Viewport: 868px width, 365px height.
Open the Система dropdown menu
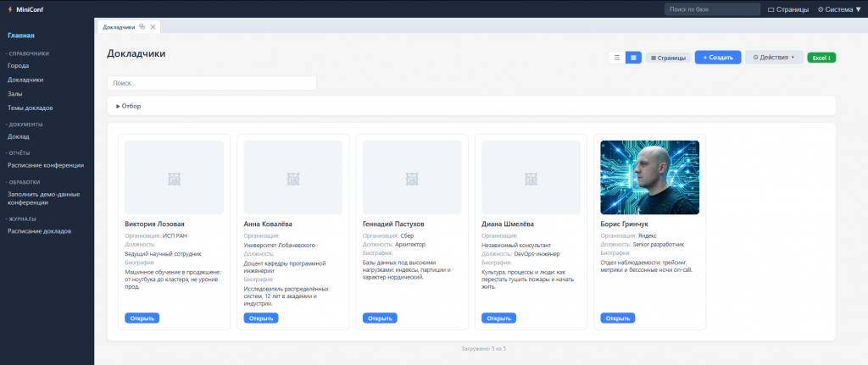tap(839, 9)
